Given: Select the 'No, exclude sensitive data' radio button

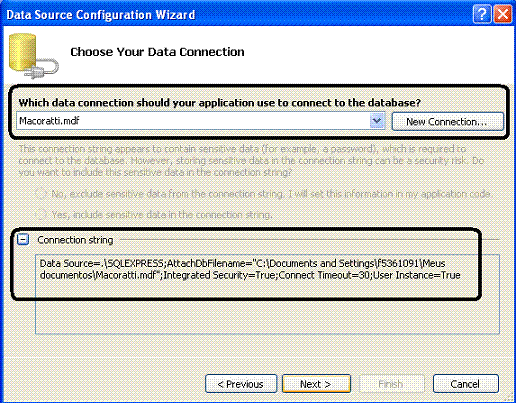Looking at the screenshot, I should [41, 194].
